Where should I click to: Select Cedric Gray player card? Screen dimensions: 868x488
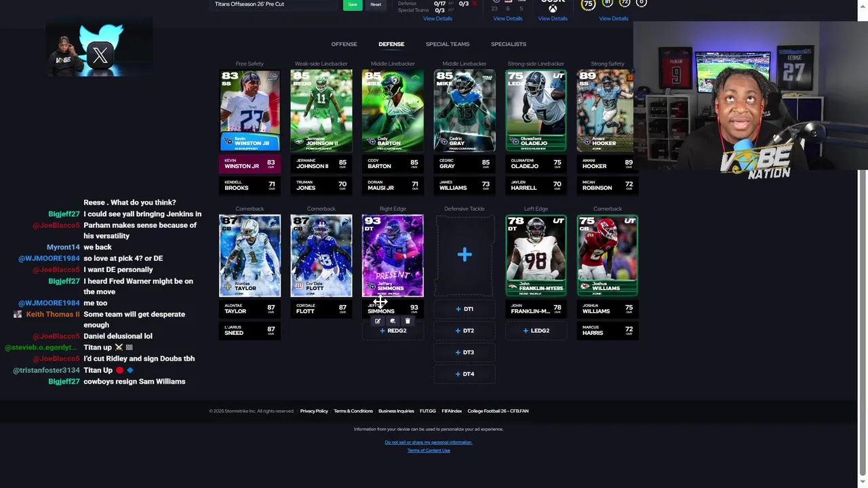[x=465, y=110]
